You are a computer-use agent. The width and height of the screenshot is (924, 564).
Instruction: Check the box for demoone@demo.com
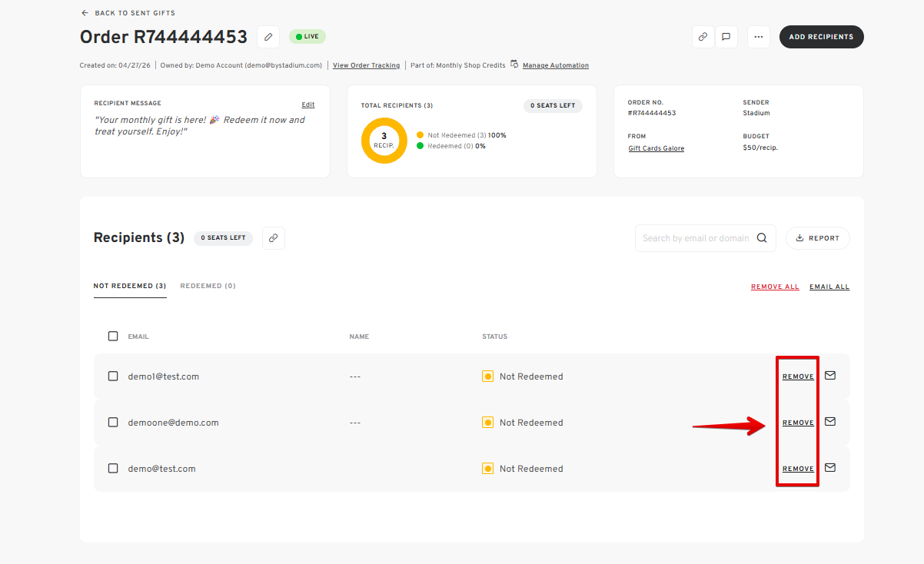[x=113, y=422]
